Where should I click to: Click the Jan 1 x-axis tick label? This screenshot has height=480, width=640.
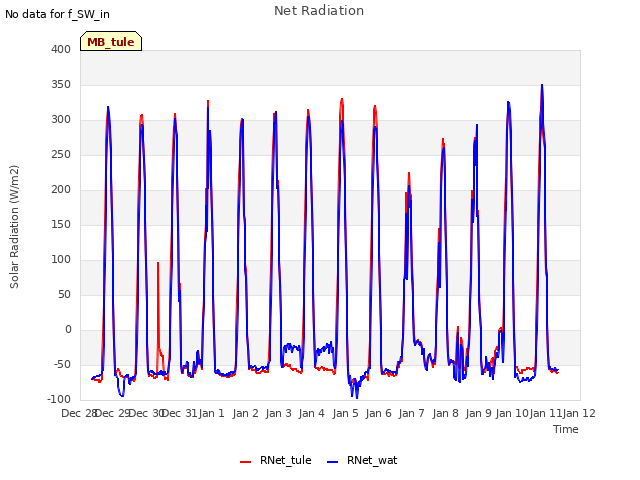click(212, 413)
